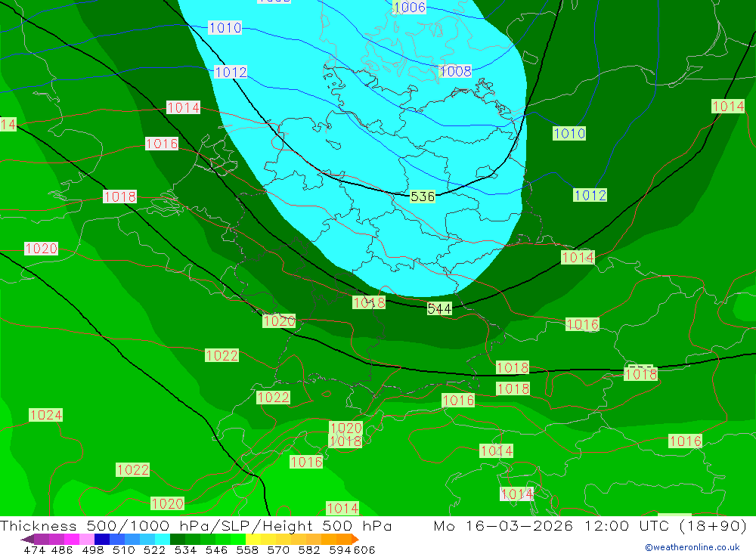Click the bright magenta legend swatch
The width and height of the screenshot is (756, 554).
point(72,539)
